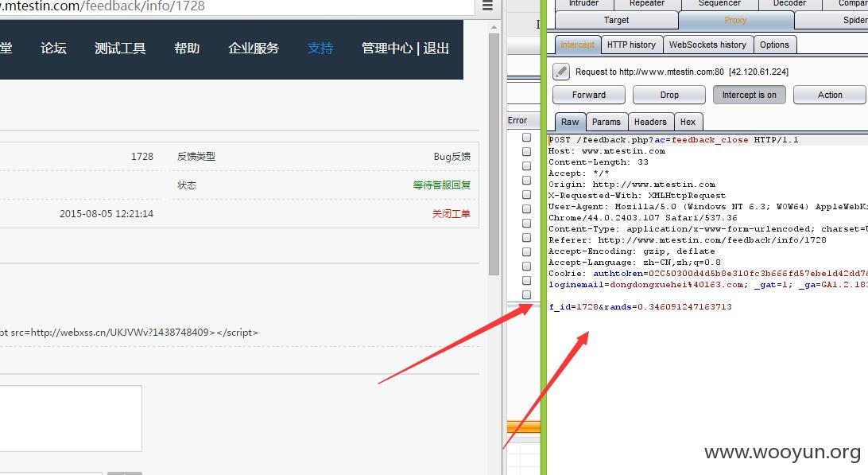Click the Host: www.mtestin.com header line
This screenshot has height=475, width=868.
(606, 150)
